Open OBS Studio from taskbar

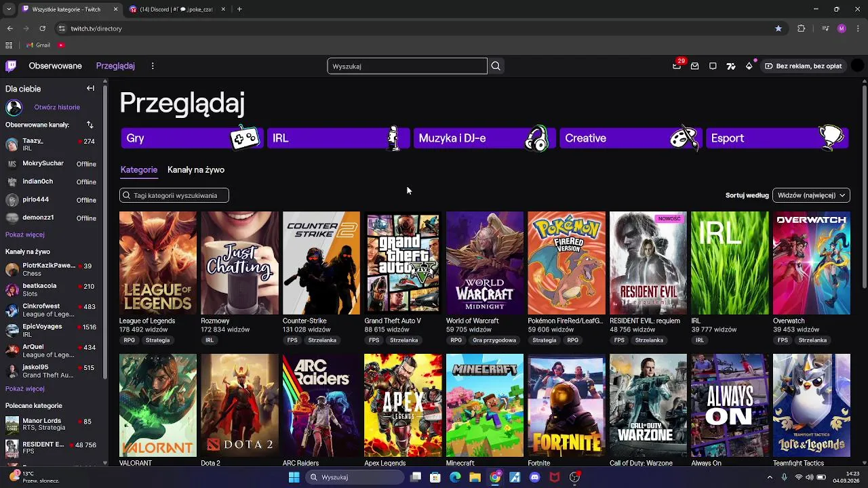[x=575, y=477]
